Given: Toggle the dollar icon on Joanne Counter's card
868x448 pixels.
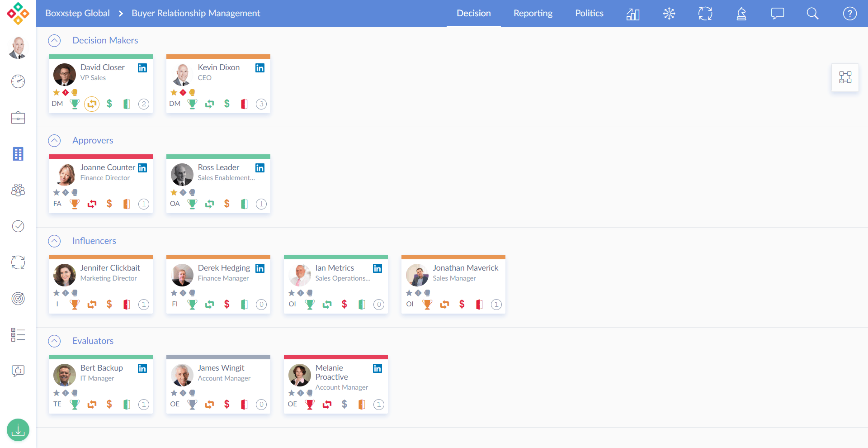Looking at the screenshot, I should (109, 204).
